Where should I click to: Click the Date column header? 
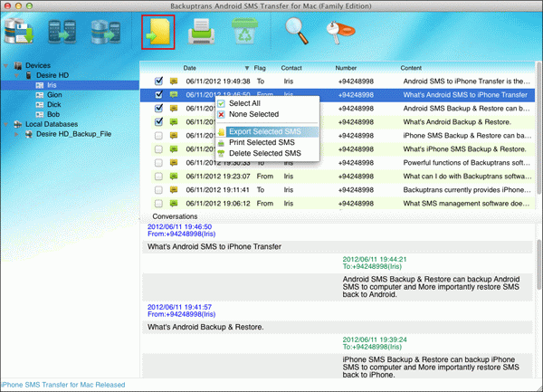pos(189,68)
